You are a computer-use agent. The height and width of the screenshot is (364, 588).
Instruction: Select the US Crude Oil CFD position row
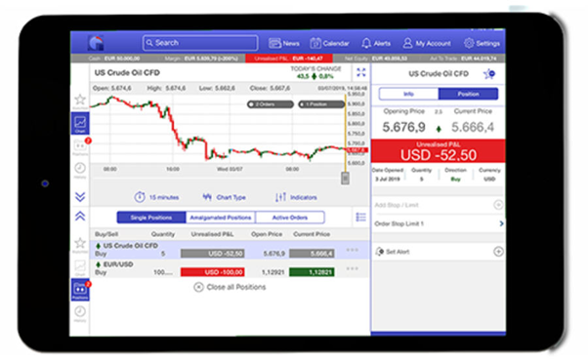(x=230, y=250)
